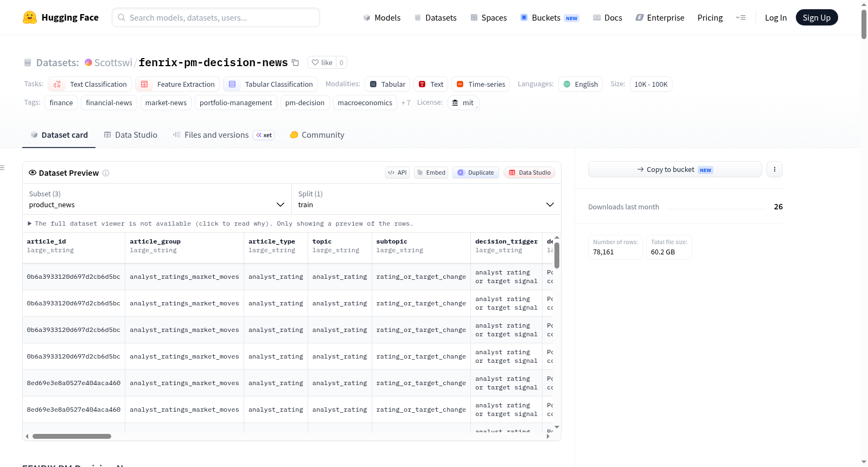868x467 pixels.
Task: Click the market-news tag
Action: tap(166, 103)
